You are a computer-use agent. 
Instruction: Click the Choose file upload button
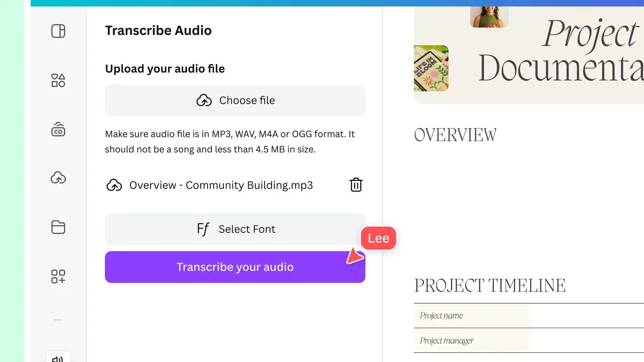[235, 100]
